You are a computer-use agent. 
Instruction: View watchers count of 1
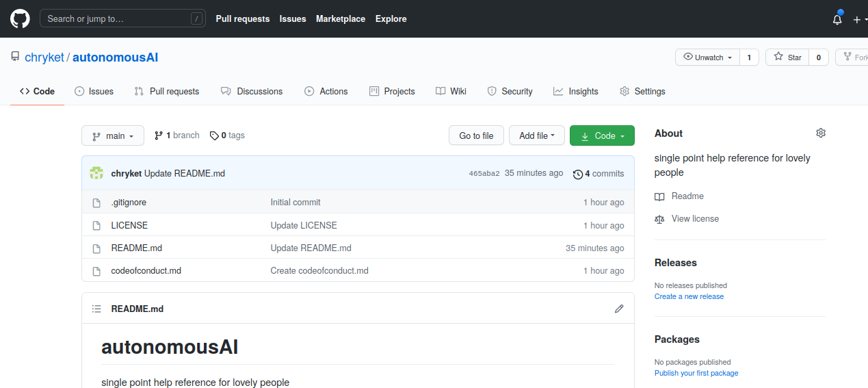[749, 57]
